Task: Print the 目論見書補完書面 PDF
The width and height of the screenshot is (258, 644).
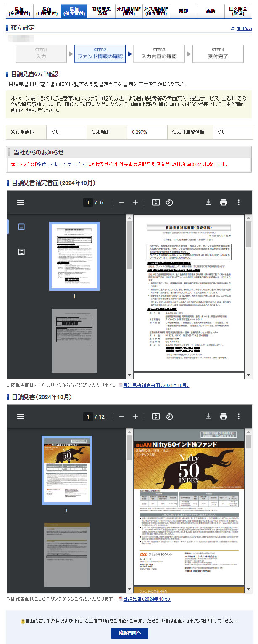Action: coord(224,202)
